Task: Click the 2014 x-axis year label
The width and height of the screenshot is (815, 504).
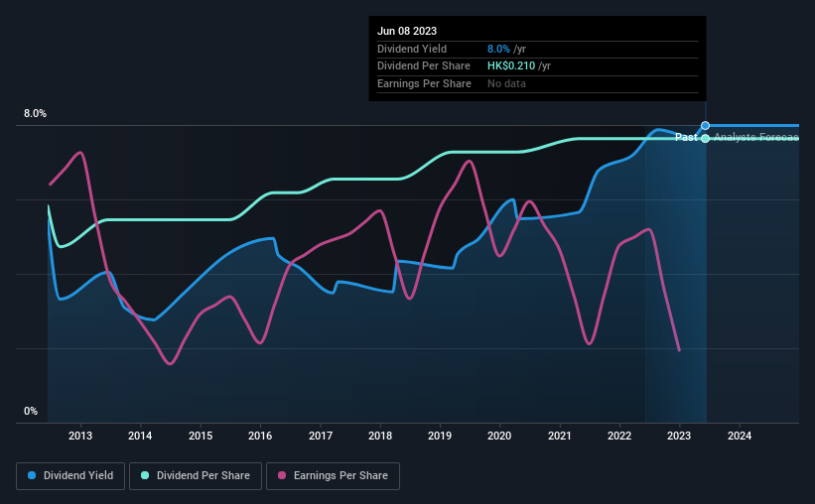Action: click(x=140, y=436)
